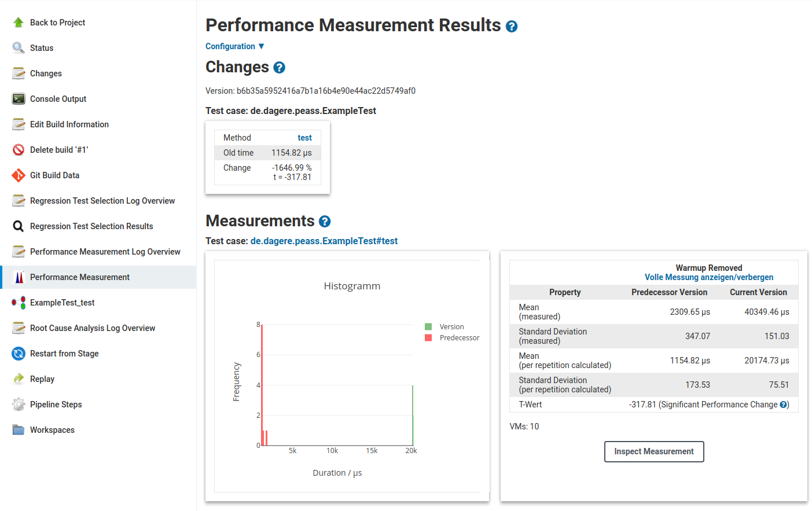Click the Warmup Removed heading

click(x=709, y=268)
